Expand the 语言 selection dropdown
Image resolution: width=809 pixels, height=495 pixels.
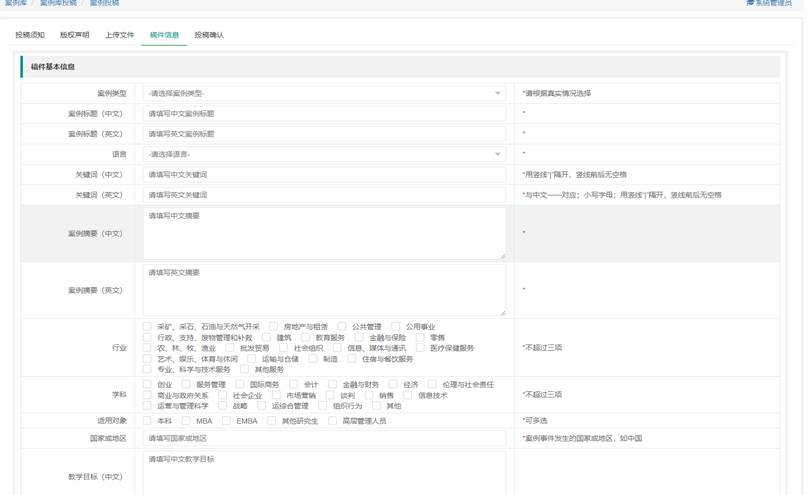point(324,154)
